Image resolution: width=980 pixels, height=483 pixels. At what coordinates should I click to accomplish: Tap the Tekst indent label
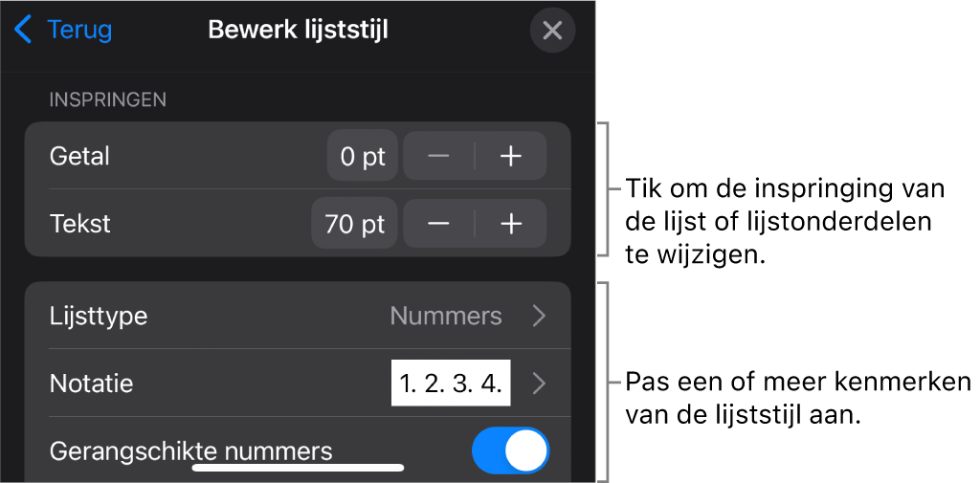[x=80, y=225]
